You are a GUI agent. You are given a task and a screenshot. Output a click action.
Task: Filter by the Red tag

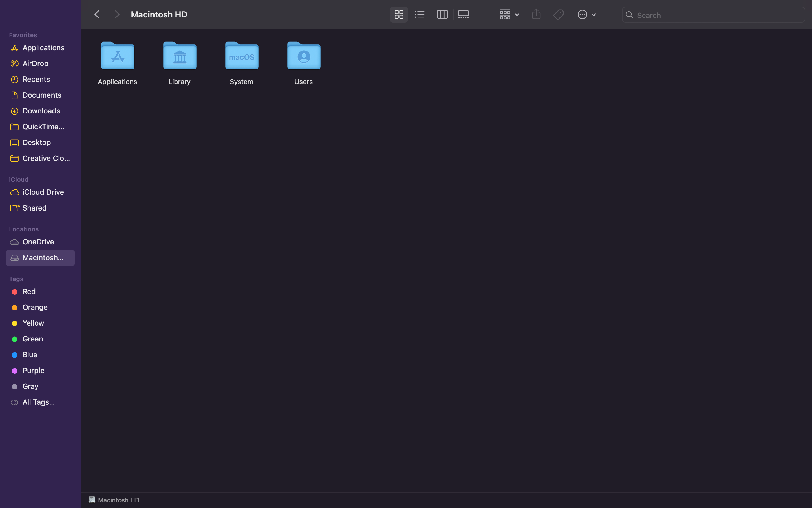click(x=40, y=292)
